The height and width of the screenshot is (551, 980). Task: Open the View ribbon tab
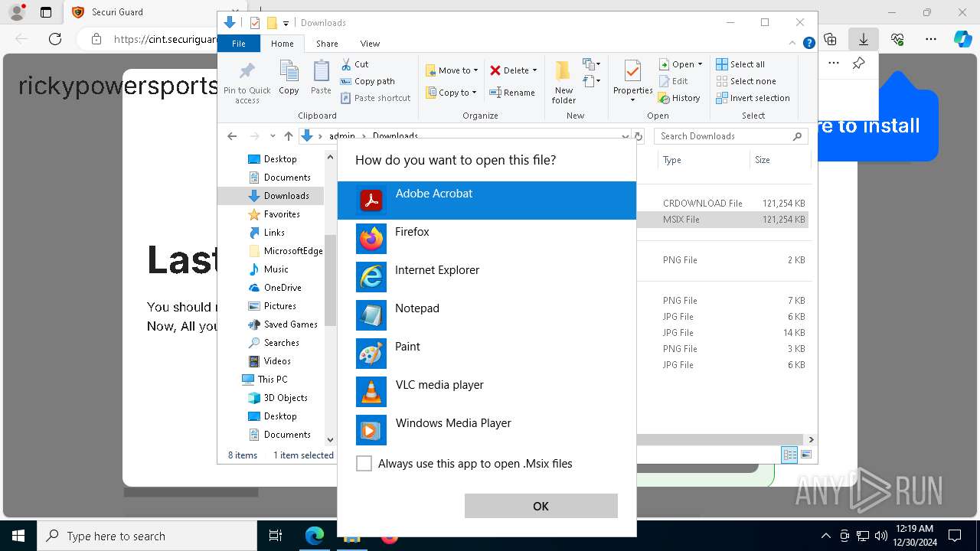pyautogui.click(x=370, y=44)
